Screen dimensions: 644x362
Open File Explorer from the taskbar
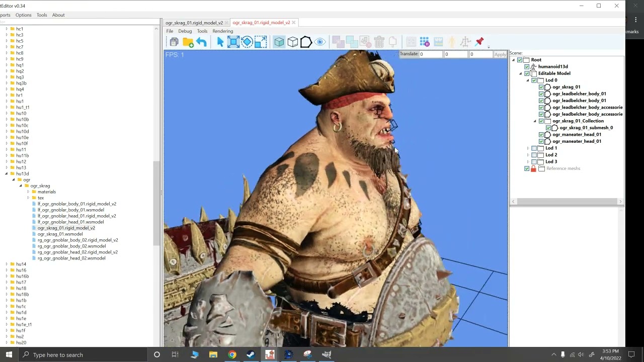coord(213,354)
